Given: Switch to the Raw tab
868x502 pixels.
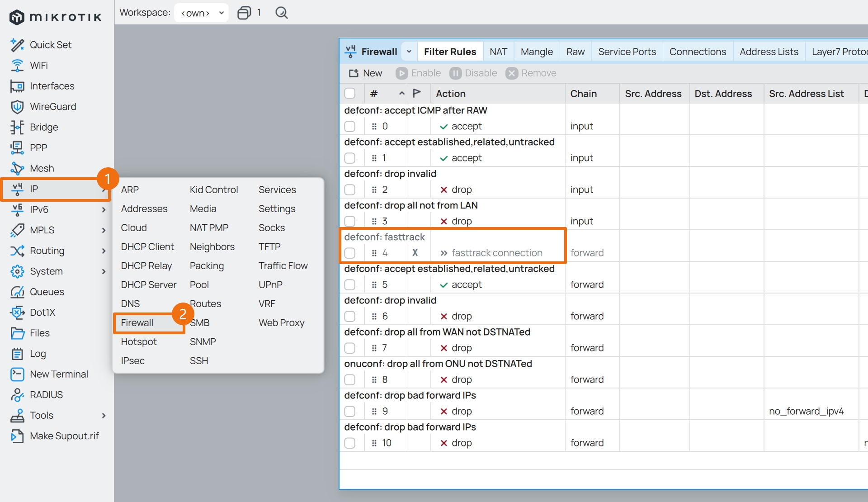Looking at the screenshot, I should click(576, 52).
